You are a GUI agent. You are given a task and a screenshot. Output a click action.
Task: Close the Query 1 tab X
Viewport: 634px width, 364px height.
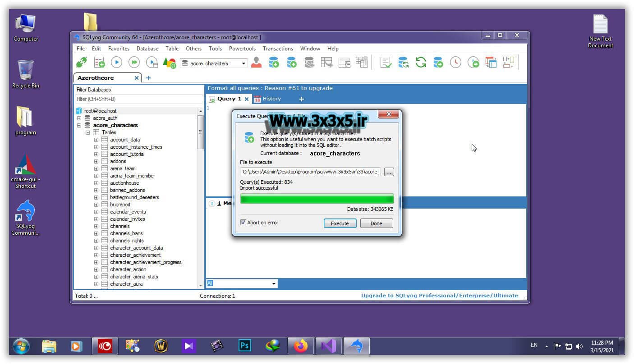(x=247, y=99)
